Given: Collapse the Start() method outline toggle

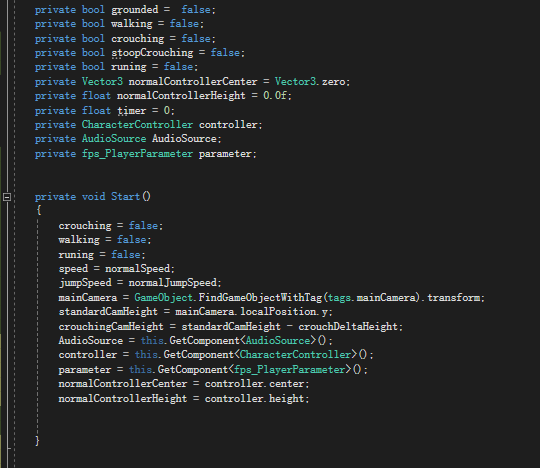Looking at the screenshot, I should (7, 197).
